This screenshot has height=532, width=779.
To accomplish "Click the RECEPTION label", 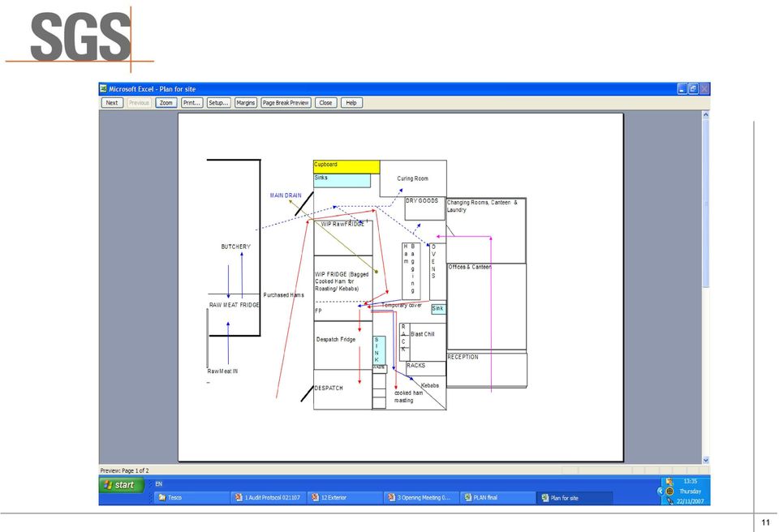I will 463,357.
